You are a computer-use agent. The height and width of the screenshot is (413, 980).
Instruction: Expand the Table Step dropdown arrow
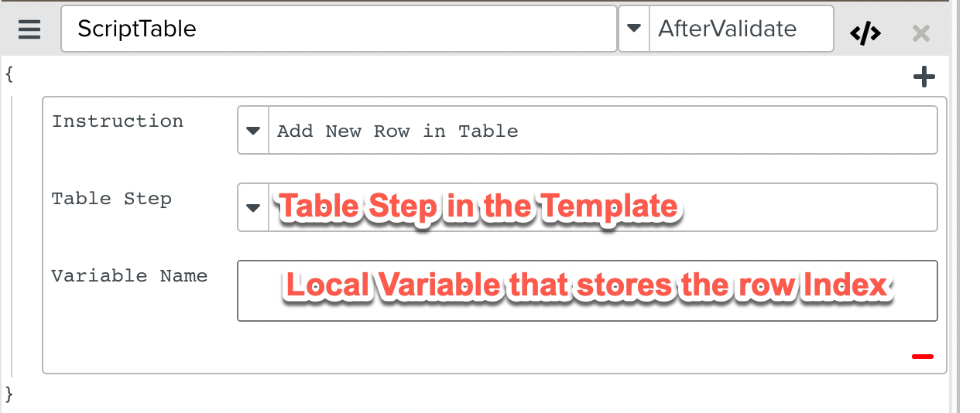click(253, 207)
